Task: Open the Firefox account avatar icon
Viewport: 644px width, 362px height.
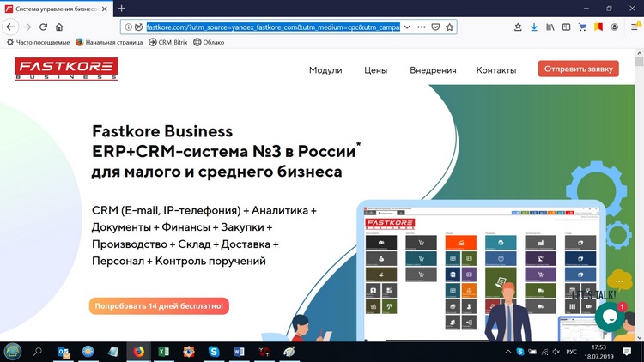Action: coord(615,27)
